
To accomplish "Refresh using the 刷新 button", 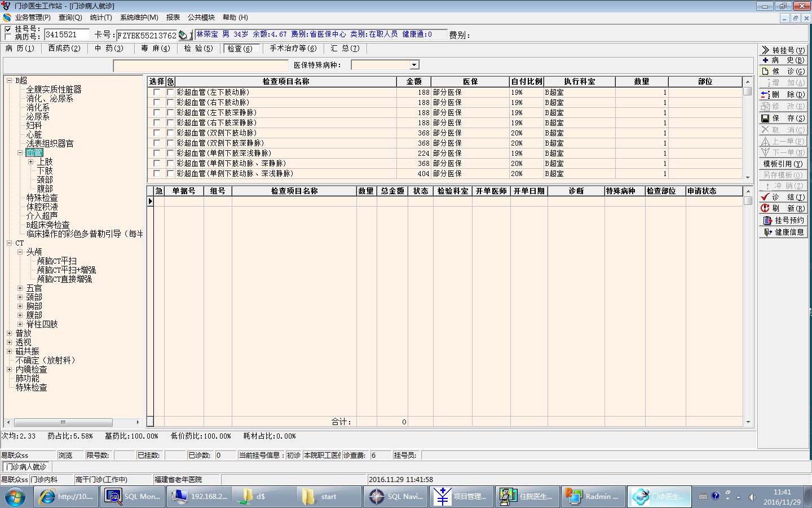I will pyautogui.click(x=783, y=208).
